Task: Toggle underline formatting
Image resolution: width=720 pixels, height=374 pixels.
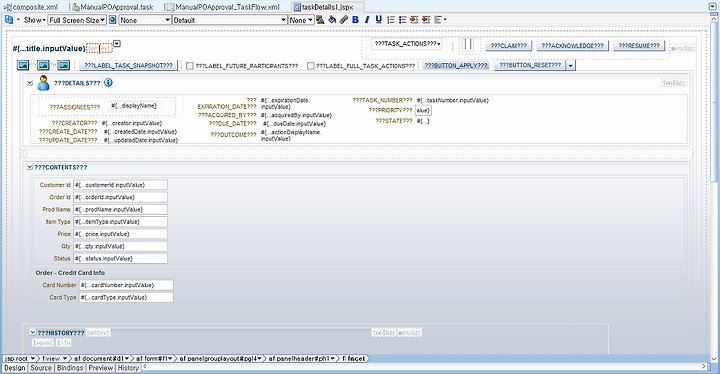Action: (378, 20)
